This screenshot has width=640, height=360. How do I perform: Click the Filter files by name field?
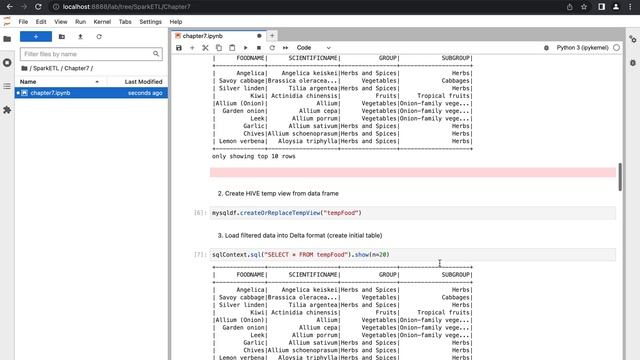91,54
